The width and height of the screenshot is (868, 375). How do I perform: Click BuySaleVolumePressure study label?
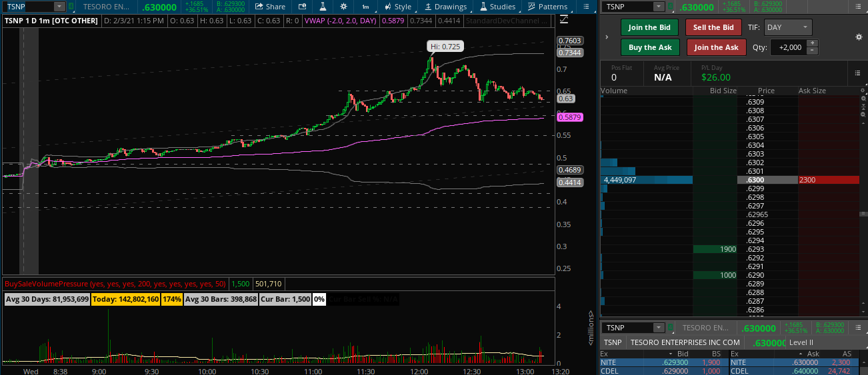[x=115, y=284]
